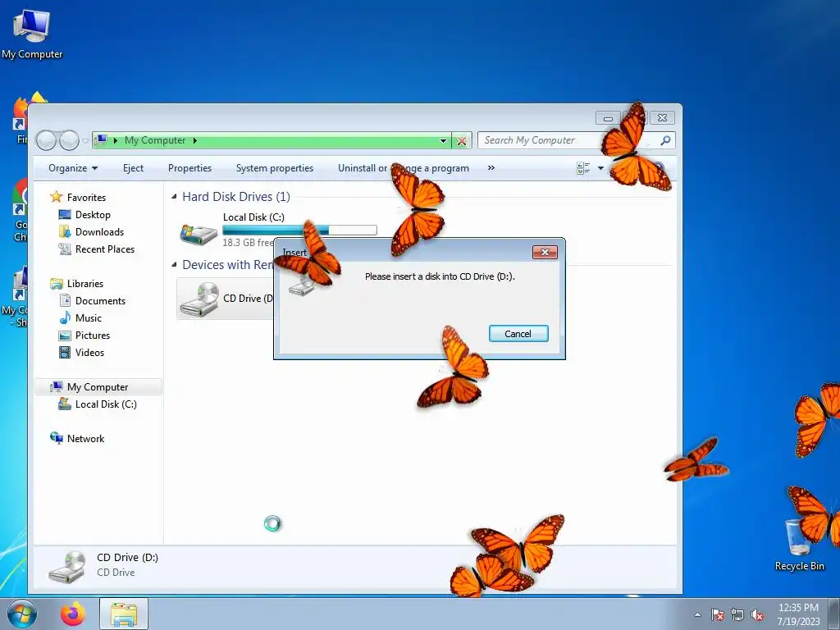Close the Insert disk dialog
The height and width of the screenshot is (630, 840).
(x=545, y=253)
